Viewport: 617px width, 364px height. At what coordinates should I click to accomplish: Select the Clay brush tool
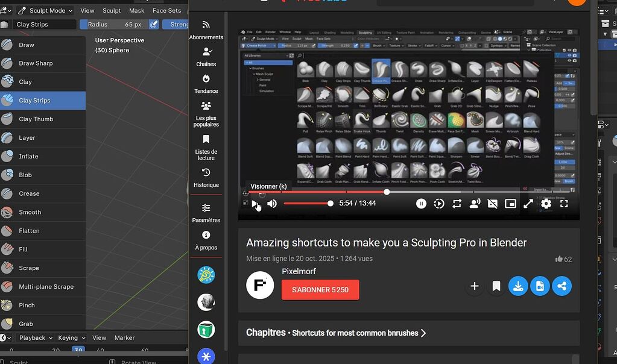pyautogui.click(x=42, y=82)
